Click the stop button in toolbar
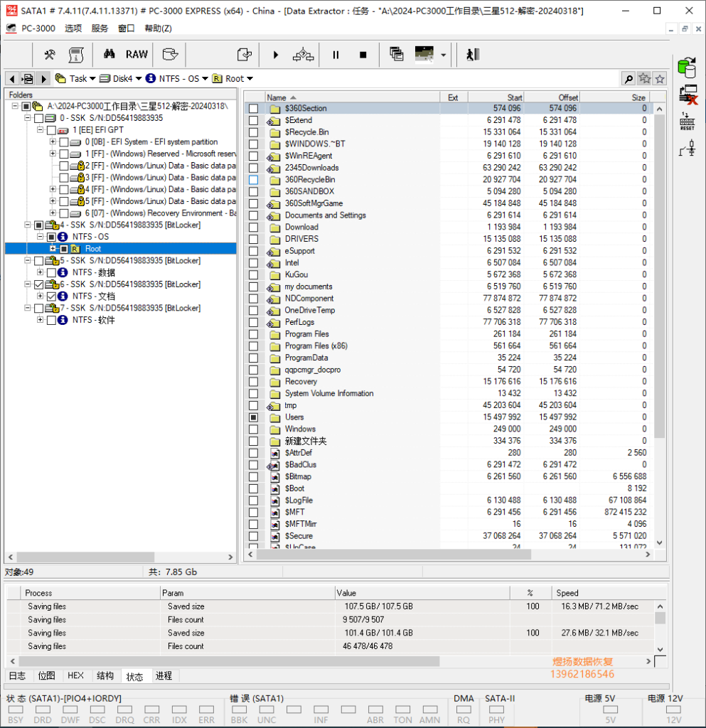 click(363, 55)
